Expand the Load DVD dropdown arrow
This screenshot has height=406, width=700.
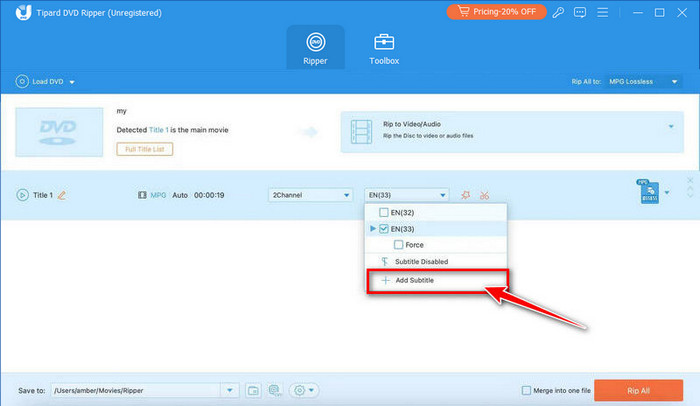(72, 82)
